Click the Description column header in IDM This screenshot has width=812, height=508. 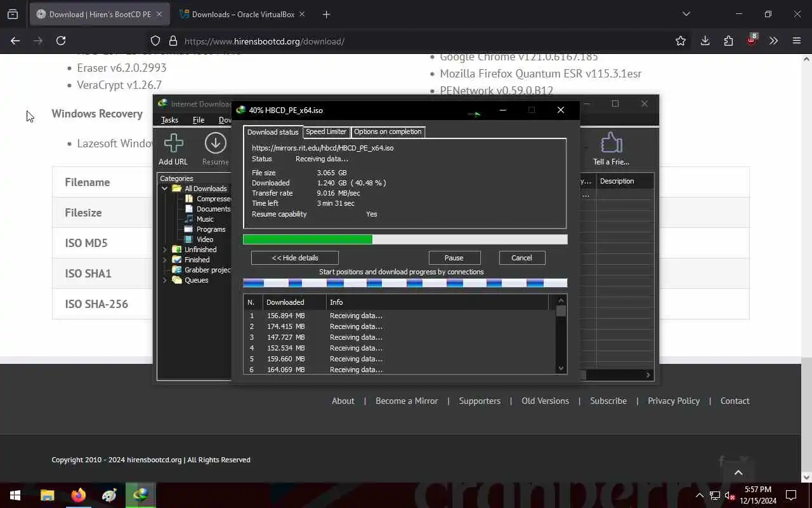(x=625, y=181)
